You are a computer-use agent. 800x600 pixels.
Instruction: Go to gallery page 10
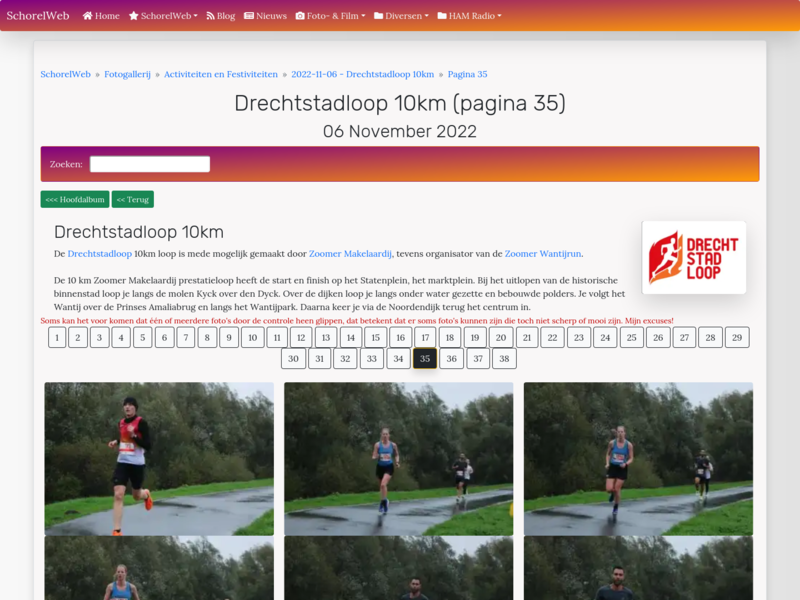(253, 337)
